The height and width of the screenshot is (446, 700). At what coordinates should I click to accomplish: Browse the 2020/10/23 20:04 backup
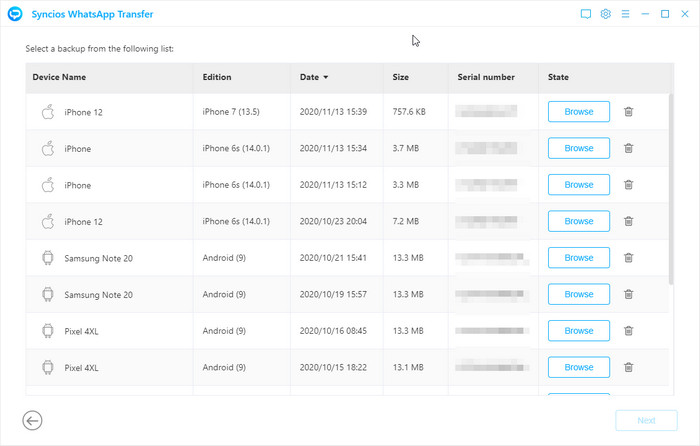[x=579, y=221]
